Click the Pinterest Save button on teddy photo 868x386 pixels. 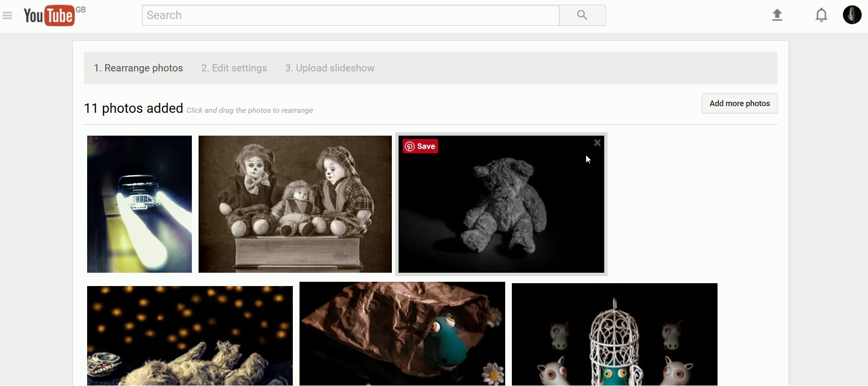click(x=420, y=146)
